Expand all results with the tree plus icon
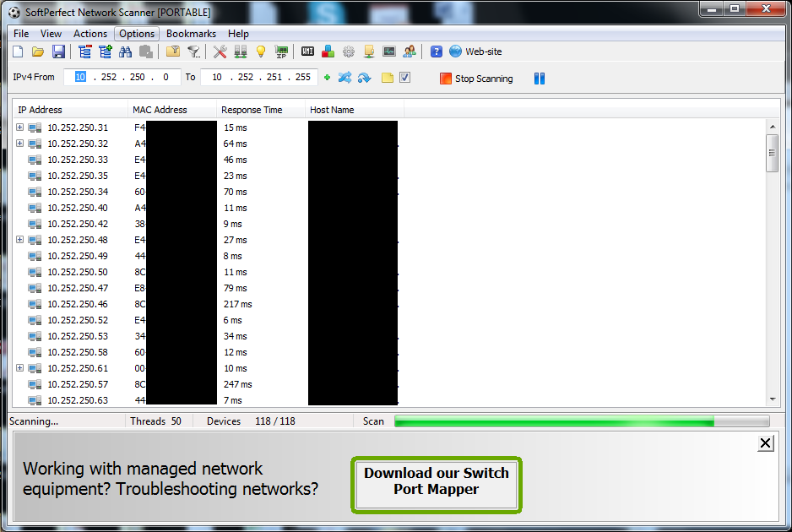 tap(105, 52)
